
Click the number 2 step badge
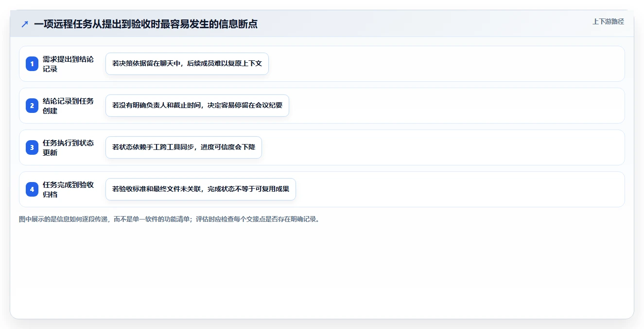(x=32, y=106)
